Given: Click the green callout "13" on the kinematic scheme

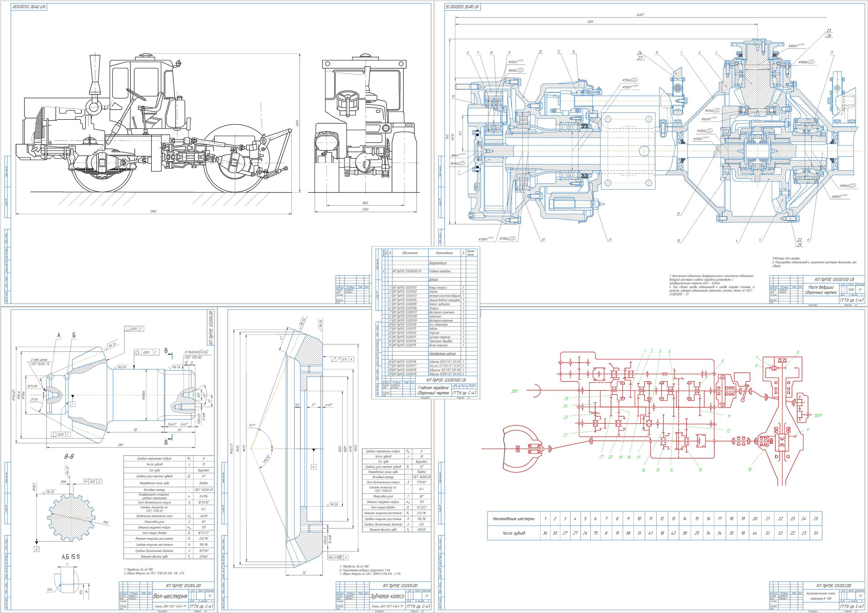Looking at the screenshot, I should point(700,470).
